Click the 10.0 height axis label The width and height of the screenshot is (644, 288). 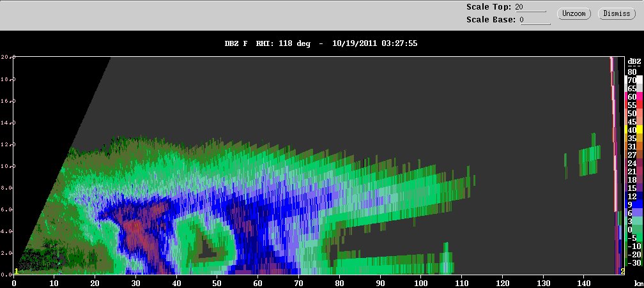click(x=8, y=166)
